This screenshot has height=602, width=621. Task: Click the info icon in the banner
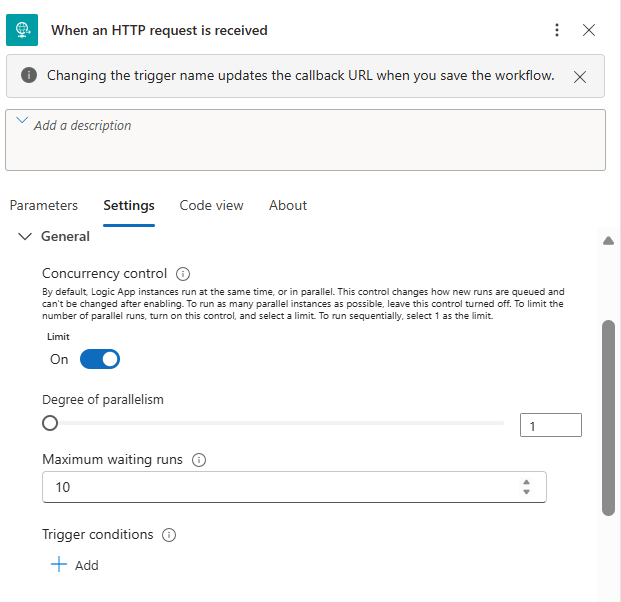click(29, 76)
